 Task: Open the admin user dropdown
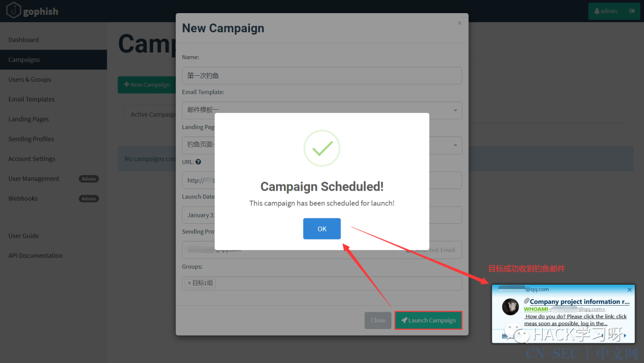[605, 11]
